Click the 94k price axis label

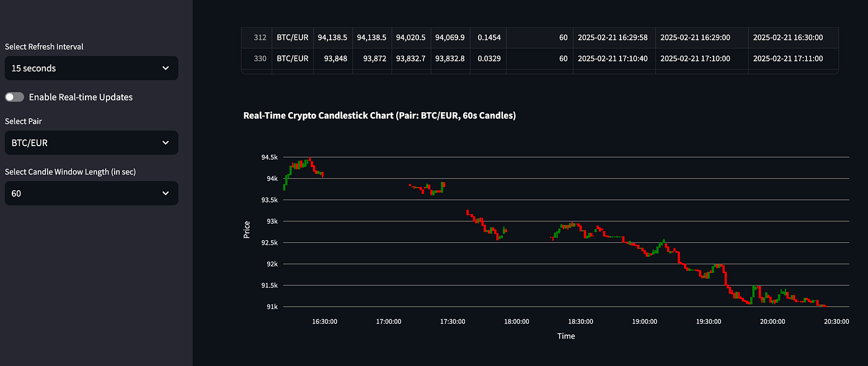pos(272,179)
